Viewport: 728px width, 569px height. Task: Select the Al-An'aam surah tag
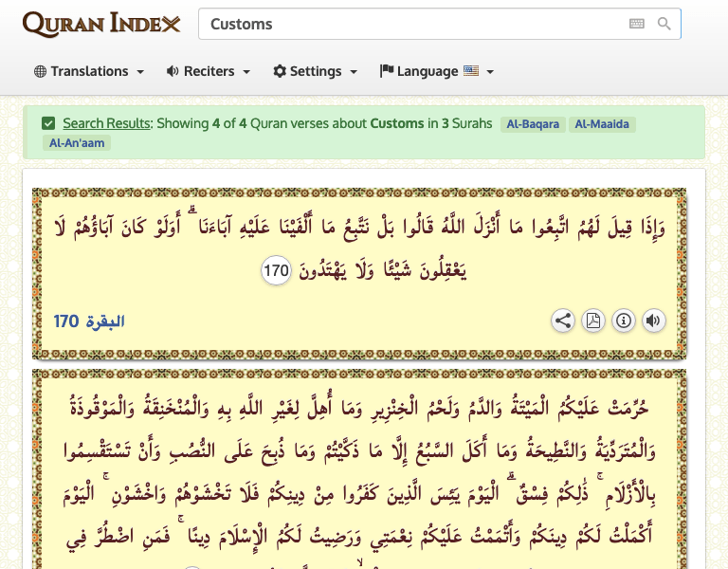[x=76, y=143]
